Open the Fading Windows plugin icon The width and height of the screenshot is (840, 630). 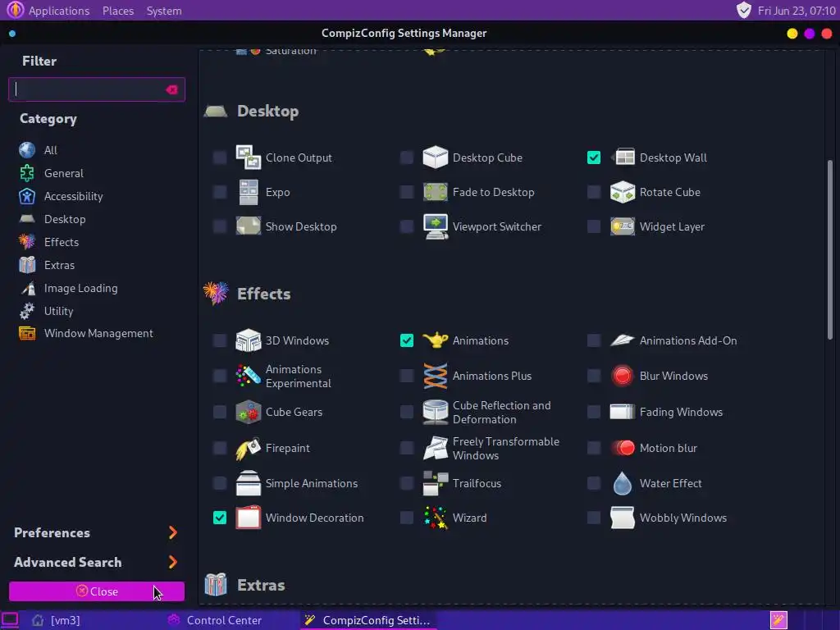pyautogui.click(x=623, y=412)
